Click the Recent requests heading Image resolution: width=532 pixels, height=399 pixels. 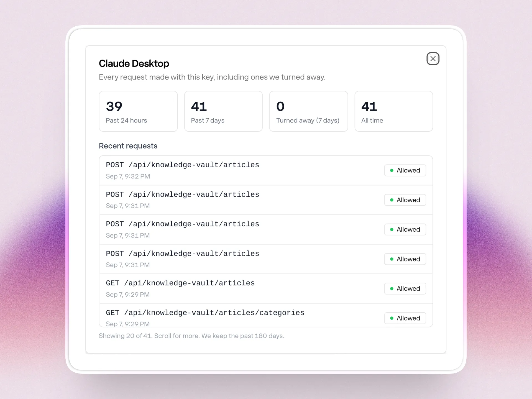[128, 146]
